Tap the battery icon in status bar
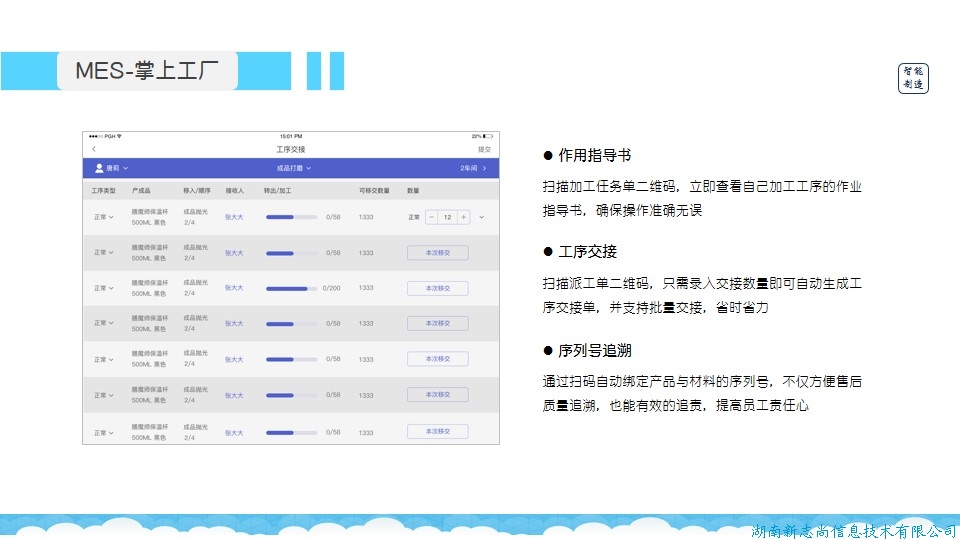960x540 pixels. [487, 136]
